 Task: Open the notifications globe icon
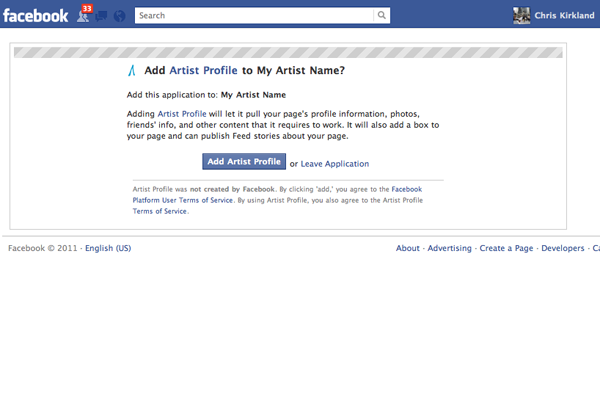[119, 16]
